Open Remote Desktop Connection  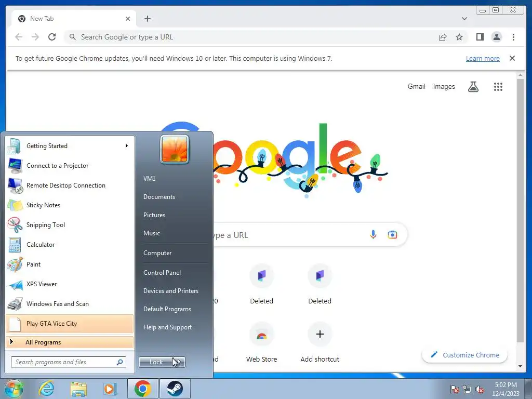pyautogui.click(x=69, y=185)
